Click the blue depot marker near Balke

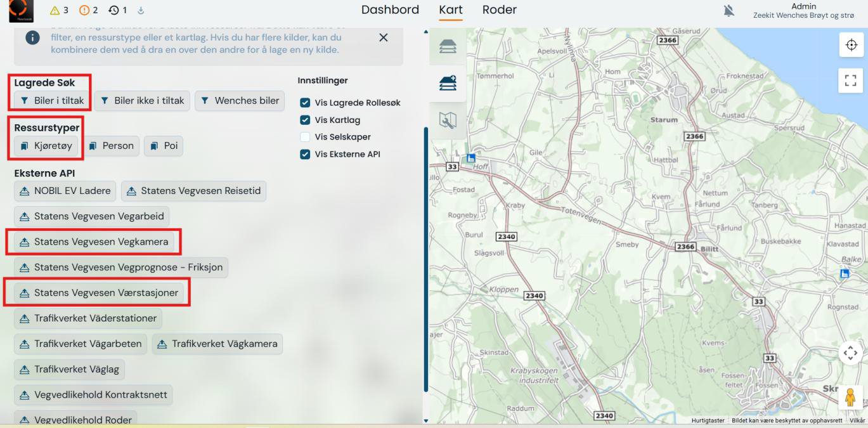tap(844, 273)
